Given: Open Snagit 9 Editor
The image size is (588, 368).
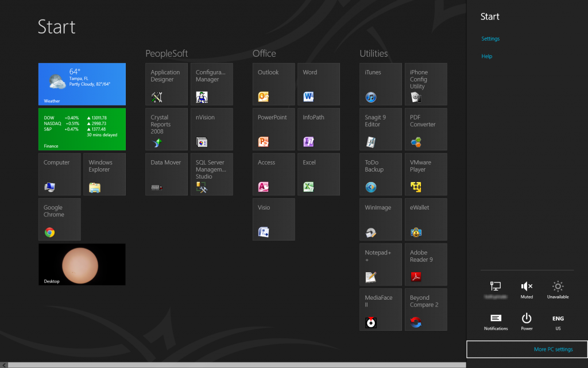Looking at the screenshot, I should coord(380,129).
